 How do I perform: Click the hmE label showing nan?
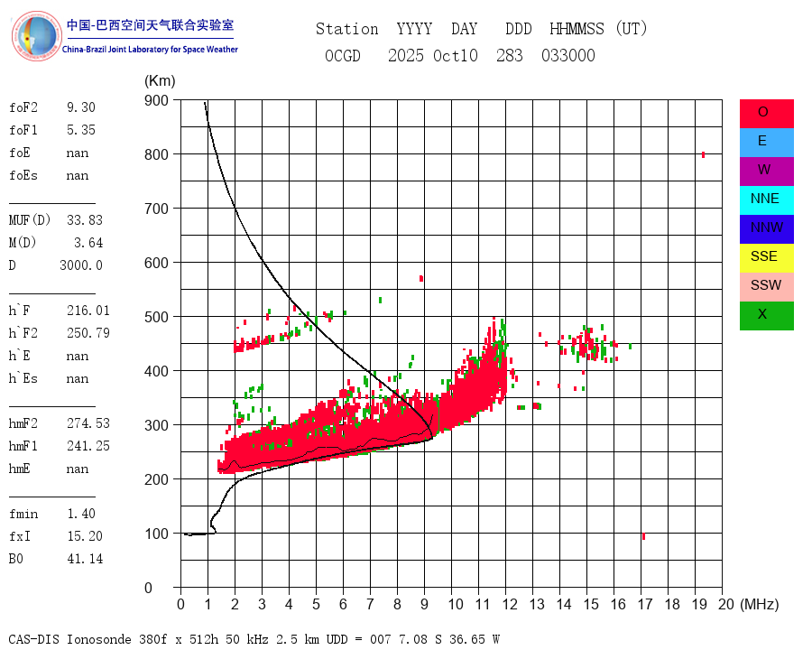coord(20,469)
